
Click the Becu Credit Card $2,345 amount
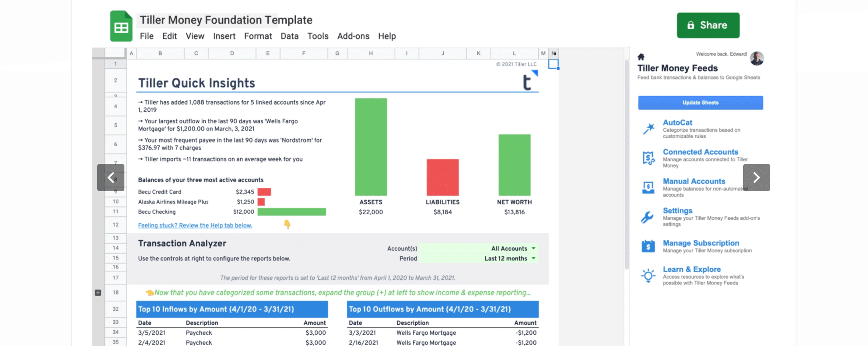point(245,192)
